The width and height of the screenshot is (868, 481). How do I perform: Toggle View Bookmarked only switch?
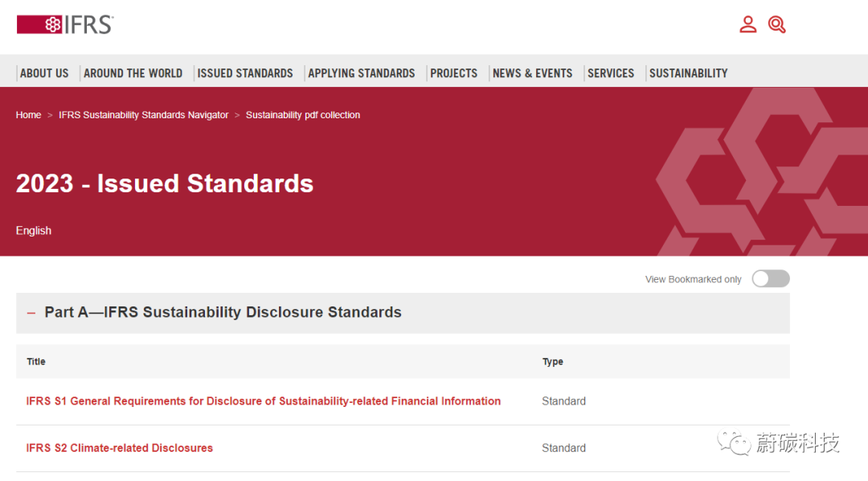[x=771, y=279]
